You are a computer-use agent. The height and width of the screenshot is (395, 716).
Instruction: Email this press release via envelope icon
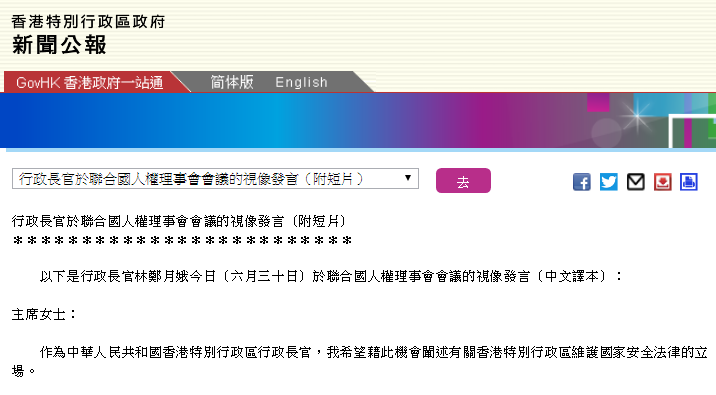coord(636,182)
